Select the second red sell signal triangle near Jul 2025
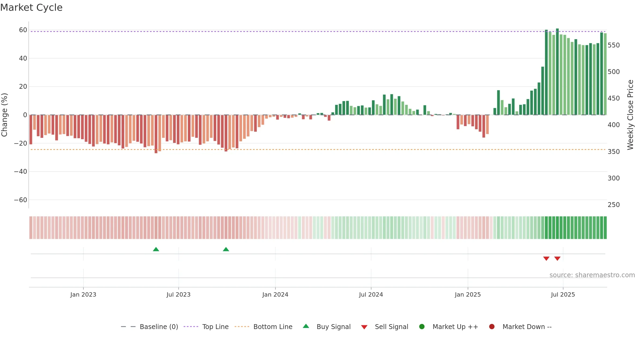Screen dimensions: 644x362 pyautogui.click(x=557, y=258)
